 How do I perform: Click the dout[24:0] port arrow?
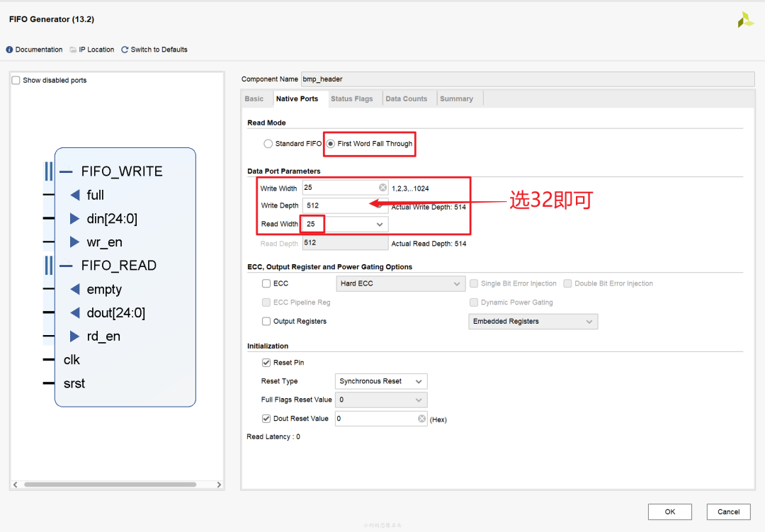pyautogui.click(x=75, y=313)
